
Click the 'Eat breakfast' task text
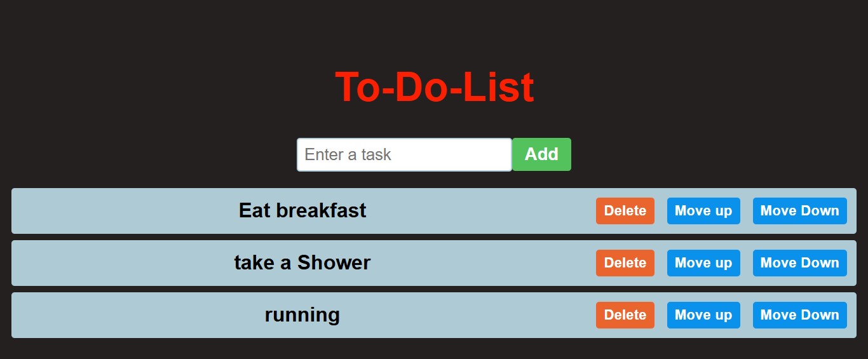[302, 210]
